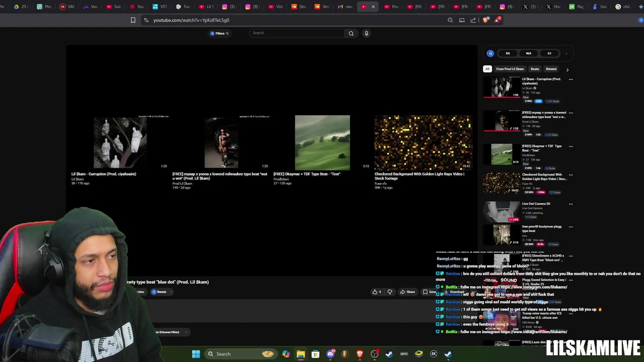Click endscreen title '[FREE] Okaymar + TDF Type Beat'

[307, 174]
